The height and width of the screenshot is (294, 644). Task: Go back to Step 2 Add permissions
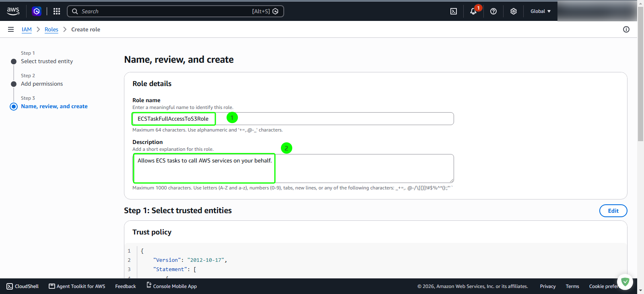click(x=42, y=84)
